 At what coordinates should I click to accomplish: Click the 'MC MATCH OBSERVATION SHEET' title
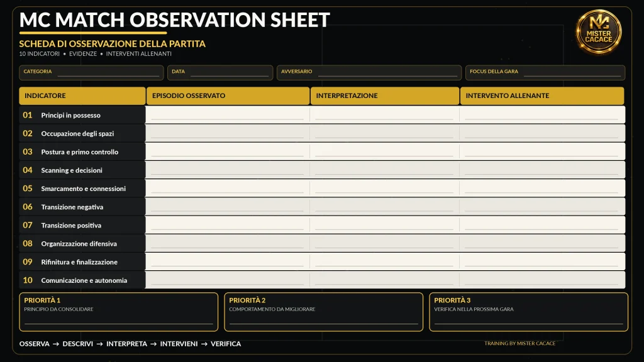pyautogui.click(x=175, y=19)
